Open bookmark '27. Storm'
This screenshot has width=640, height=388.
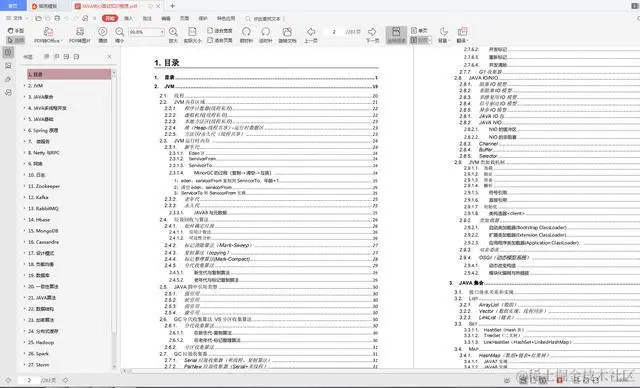[39, 365]
